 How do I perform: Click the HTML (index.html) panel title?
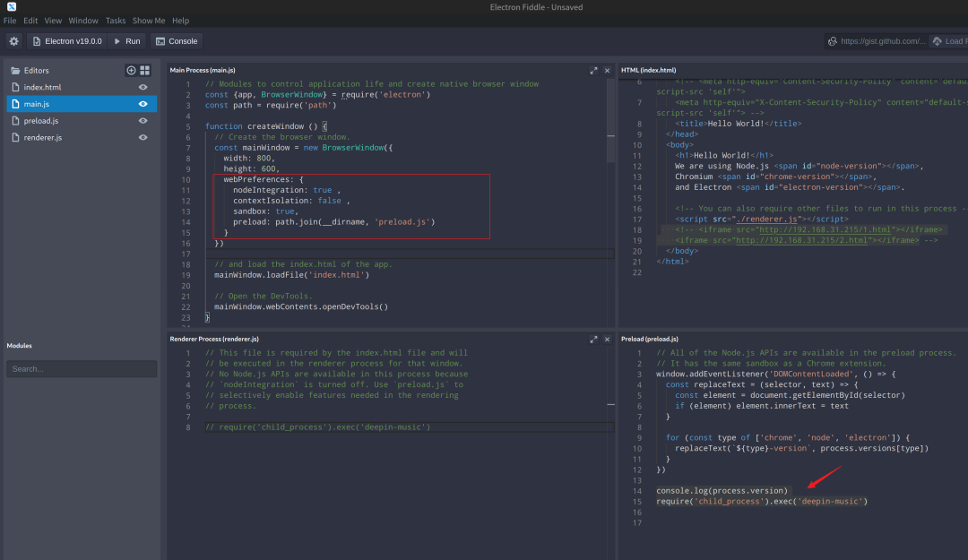point(648,71)
